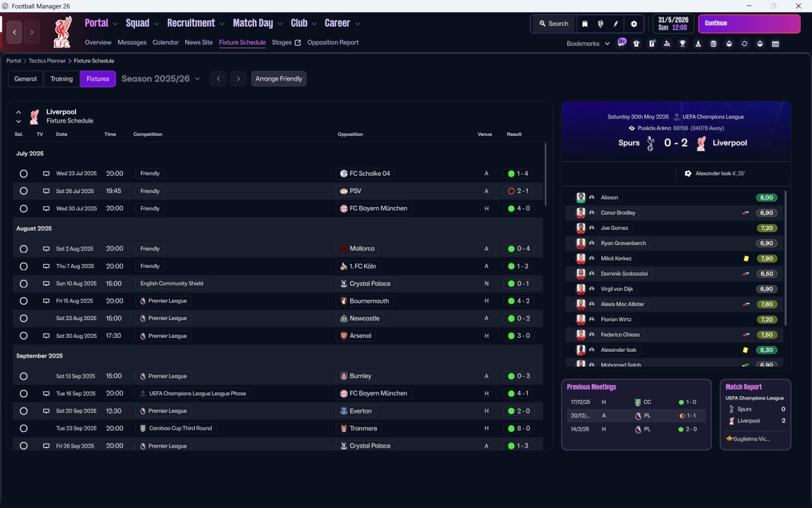
Task: Click the Spurs crest in match header
Action: (x=650, y=144)
